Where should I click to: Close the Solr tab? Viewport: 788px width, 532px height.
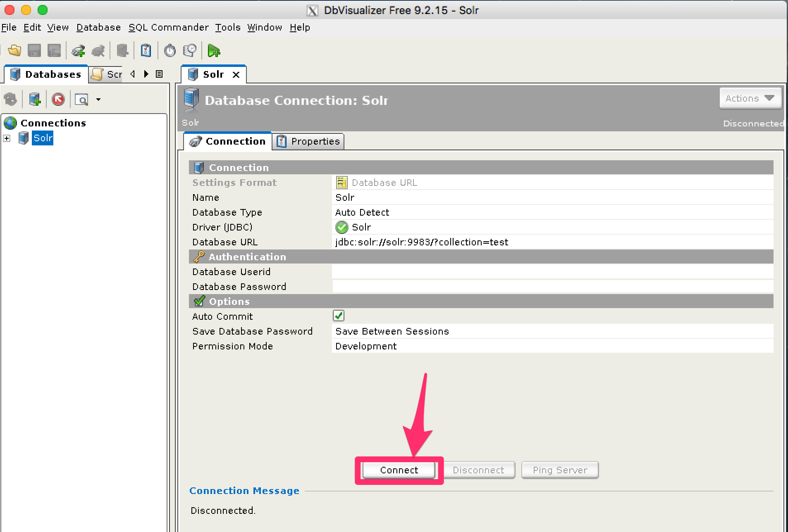tap(236, 75)
